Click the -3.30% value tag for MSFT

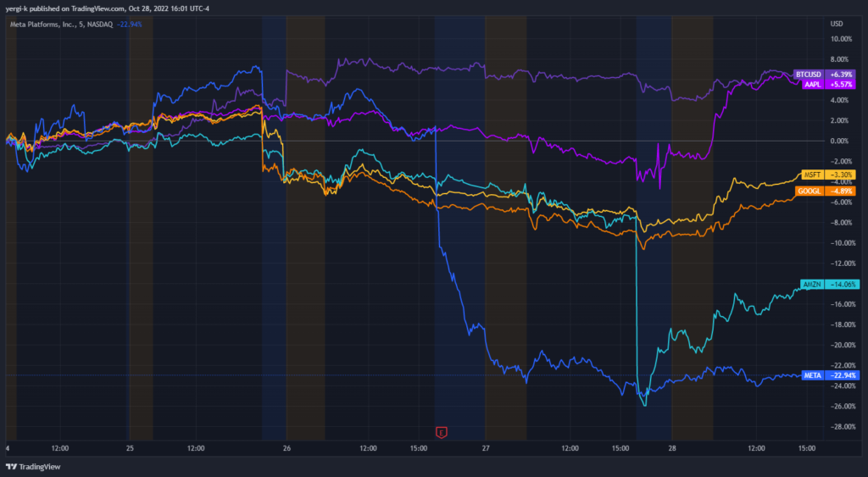tap(841, 175)
